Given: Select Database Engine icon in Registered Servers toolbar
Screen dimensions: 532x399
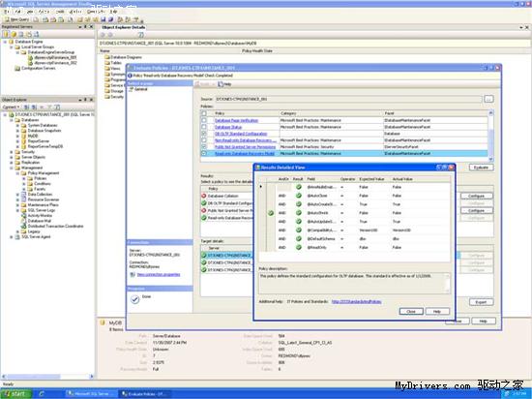Looking at the screenshot, I should [6, 34].
